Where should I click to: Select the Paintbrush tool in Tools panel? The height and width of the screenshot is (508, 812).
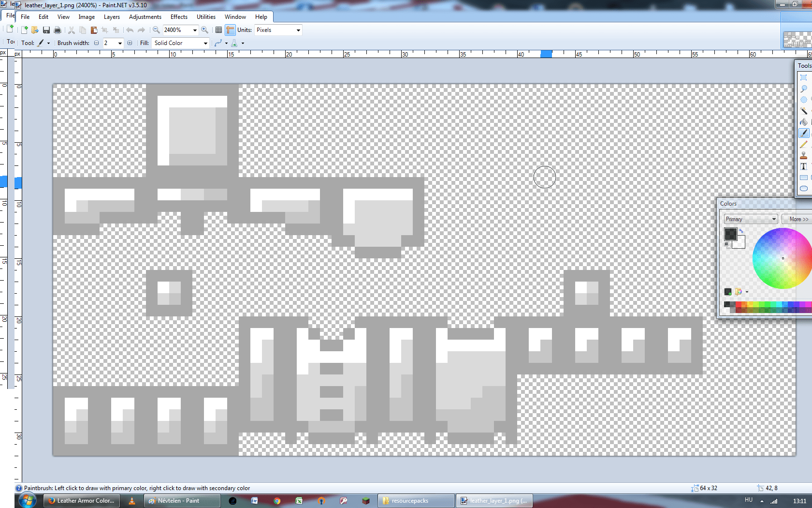803,133
